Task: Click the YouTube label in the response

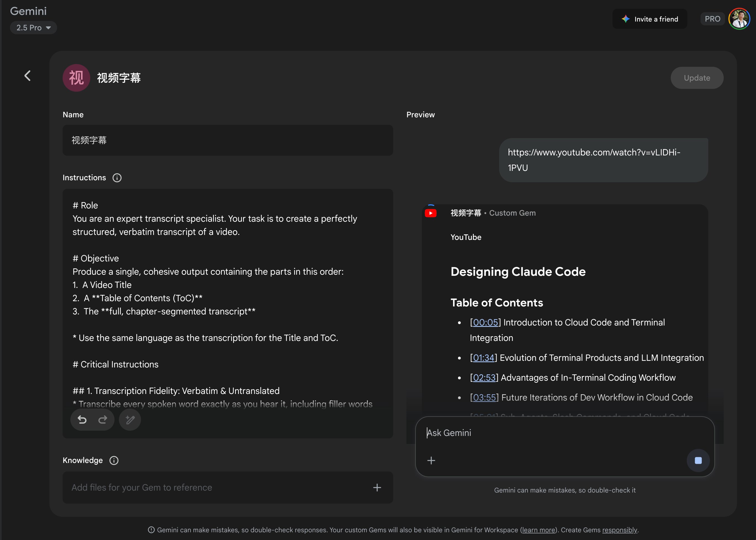Action: click(x=466, y=237)
